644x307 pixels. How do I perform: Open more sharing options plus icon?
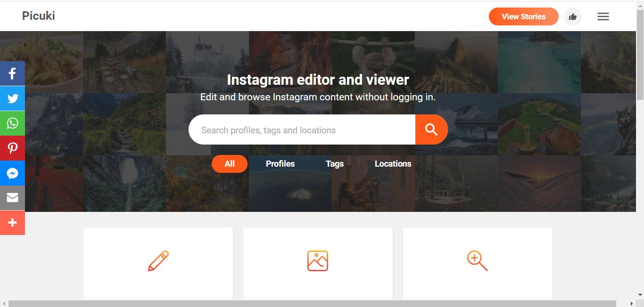coord(12,223)
